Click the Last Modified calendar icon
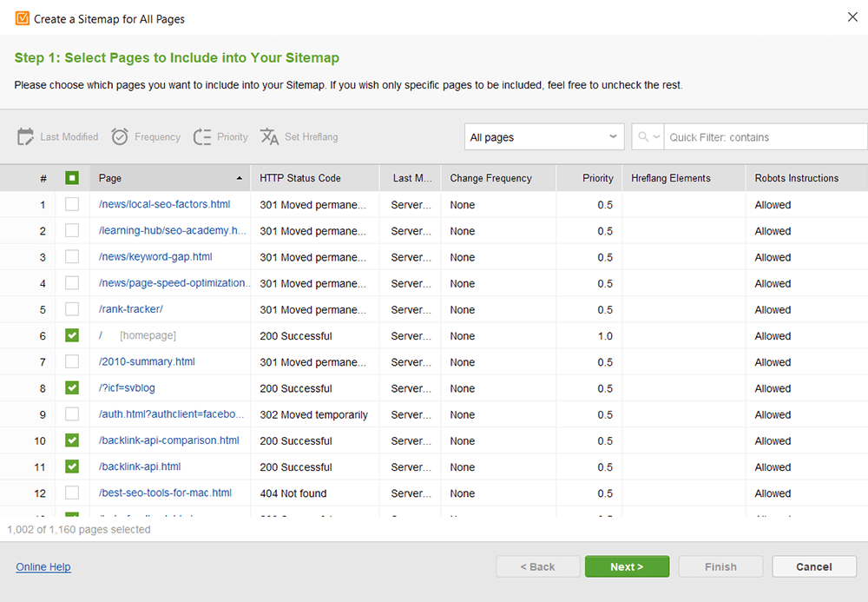 tap(25, 136)
